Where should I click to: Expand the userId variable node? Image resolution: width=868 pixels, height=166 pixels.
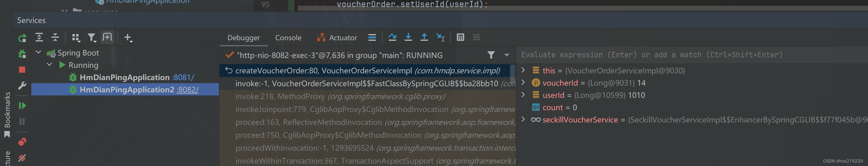click(x=523, y=95)
